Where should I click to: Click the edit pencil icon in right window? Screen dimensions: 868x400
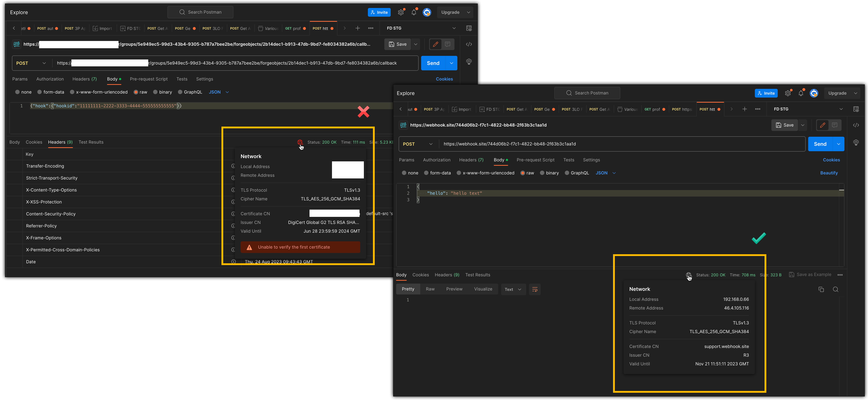coord(823,125)
